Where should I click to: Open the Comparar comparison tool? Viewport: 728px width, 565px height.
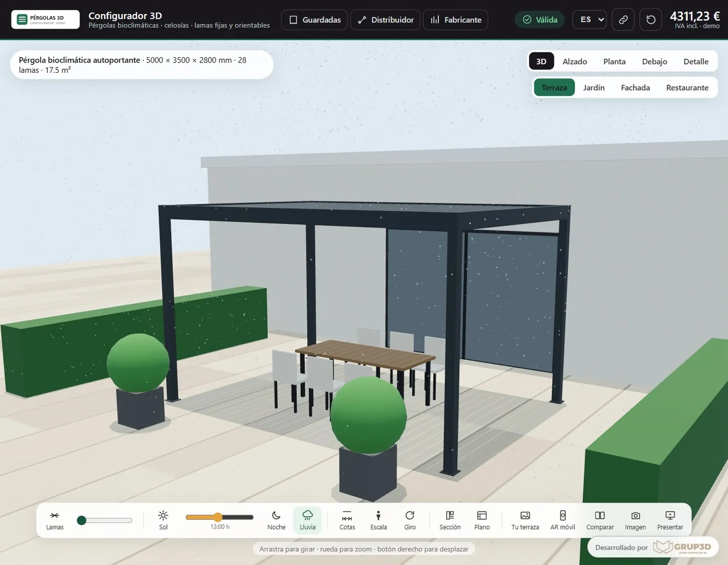600,520
